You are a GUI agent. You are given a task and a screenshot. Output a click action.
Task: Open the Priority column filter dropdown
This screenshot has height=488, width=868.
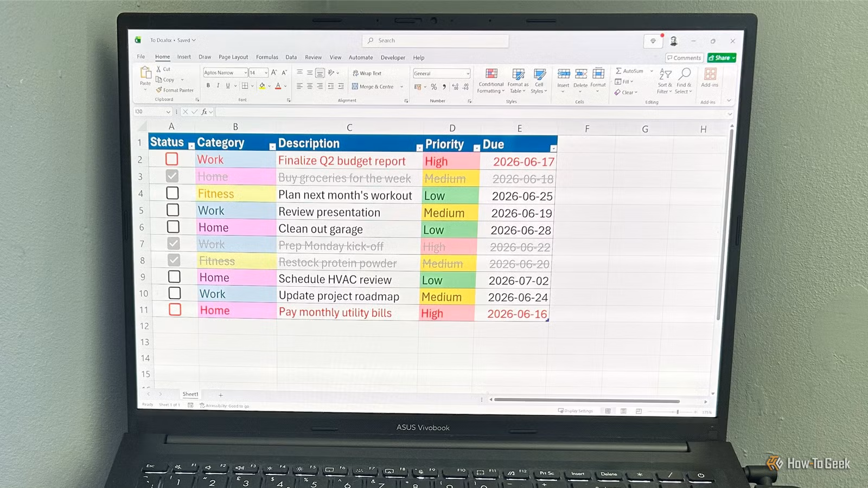(476, 148)
